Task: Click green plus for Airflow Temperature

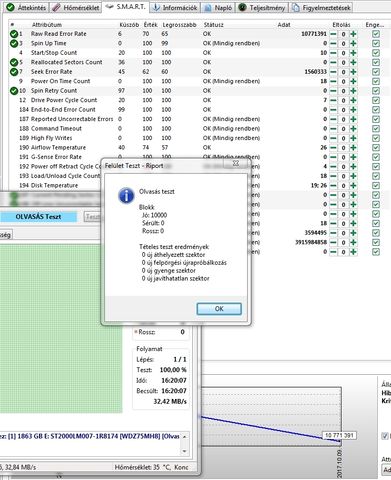Action: click(x=353, y=148)
